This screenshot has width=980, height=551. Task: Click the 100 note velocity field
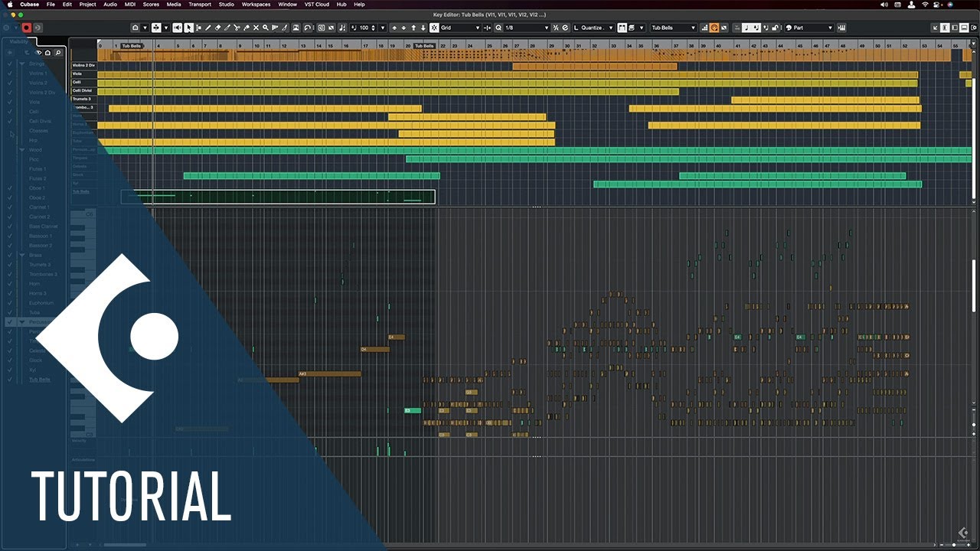(x=366, y=28)
